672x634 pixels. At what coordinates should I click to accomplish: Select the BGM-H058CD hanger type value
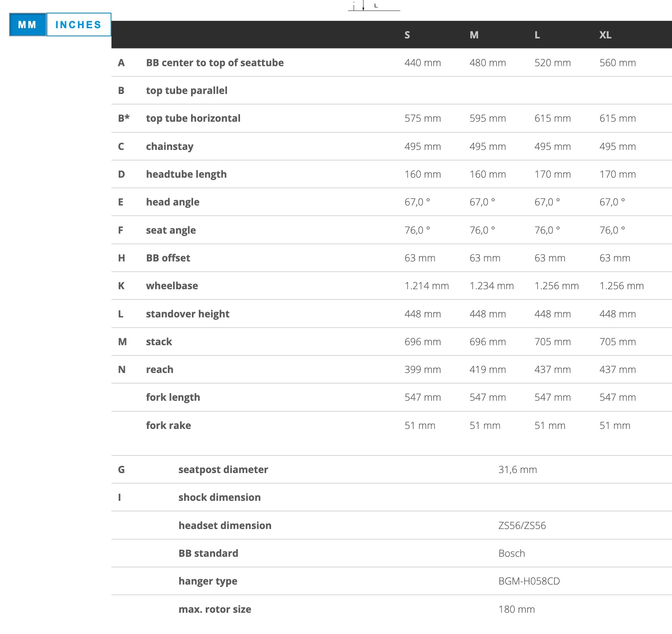[x=529, y=581]
